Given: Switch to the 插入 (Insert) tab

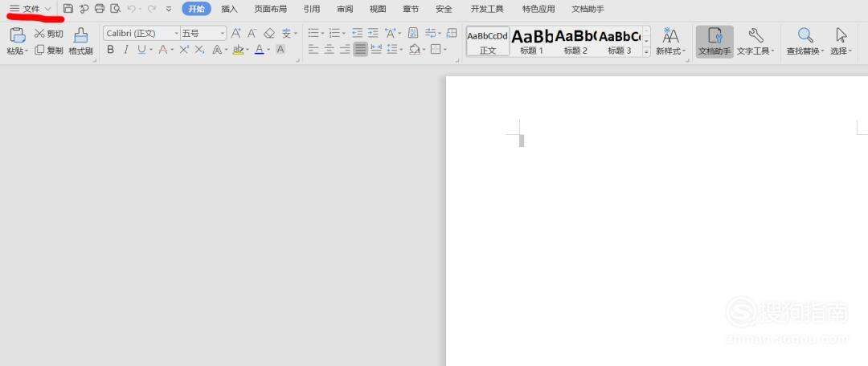Looking at the screenshot, I should [x=229, y=9].
